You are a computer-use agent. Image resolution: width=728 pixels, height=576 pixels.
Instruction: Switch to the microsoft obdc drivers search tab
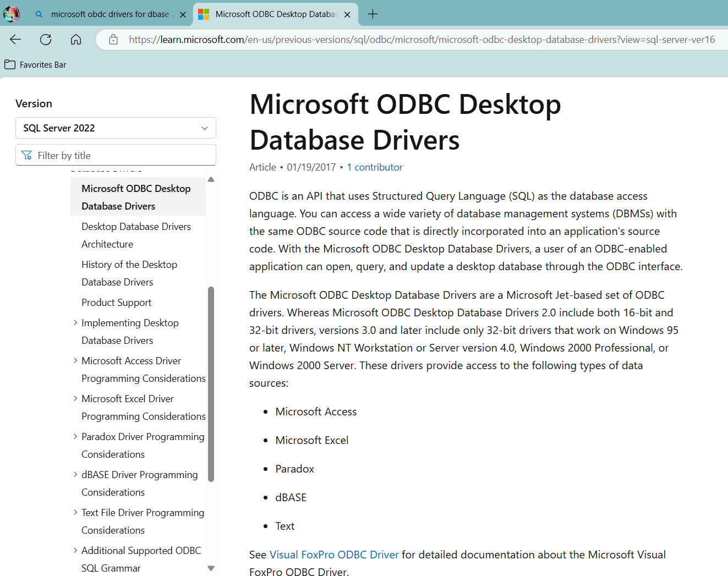[110, 14]
